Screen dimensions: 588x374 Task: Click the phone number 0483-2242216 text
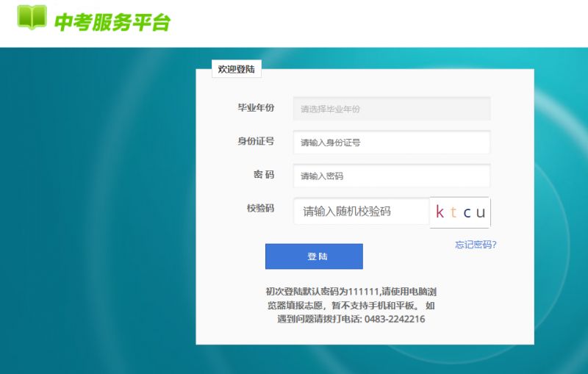click(x=395, y=320)
